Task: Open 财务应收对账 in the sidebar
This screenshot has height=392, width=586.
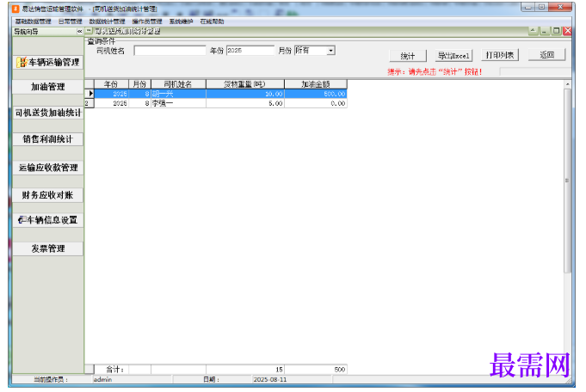Action: tap(48, 195)
